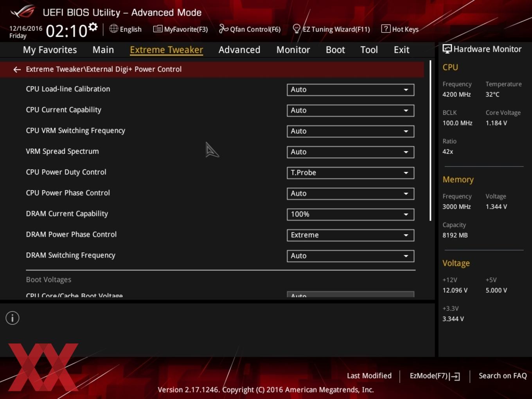Click Last Modified at bottom
Viewport: 532px width, 399px height.
[369, 376]
